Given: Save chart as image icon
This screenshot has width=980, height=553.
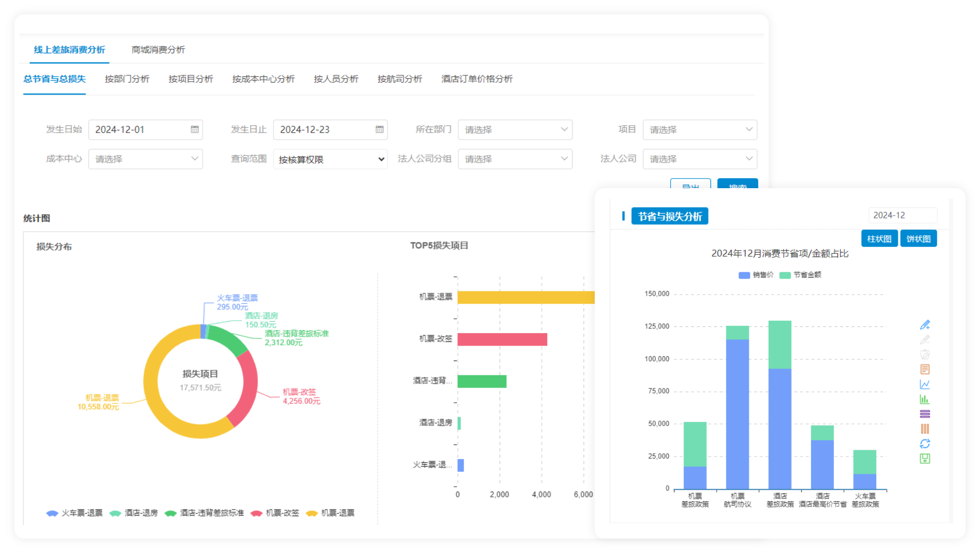Looking at the screenshot, I should tap(925, 458).
